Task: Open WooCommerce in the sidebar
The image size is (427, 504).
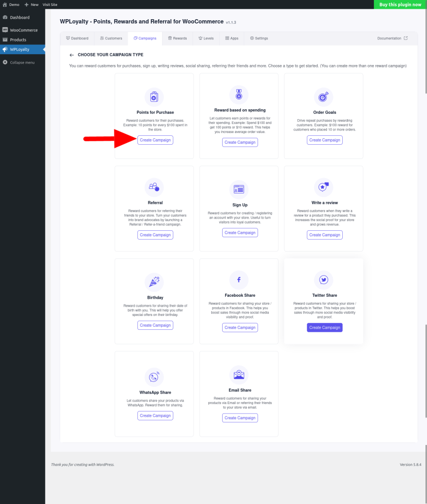Action: click(x=23, y=30)
